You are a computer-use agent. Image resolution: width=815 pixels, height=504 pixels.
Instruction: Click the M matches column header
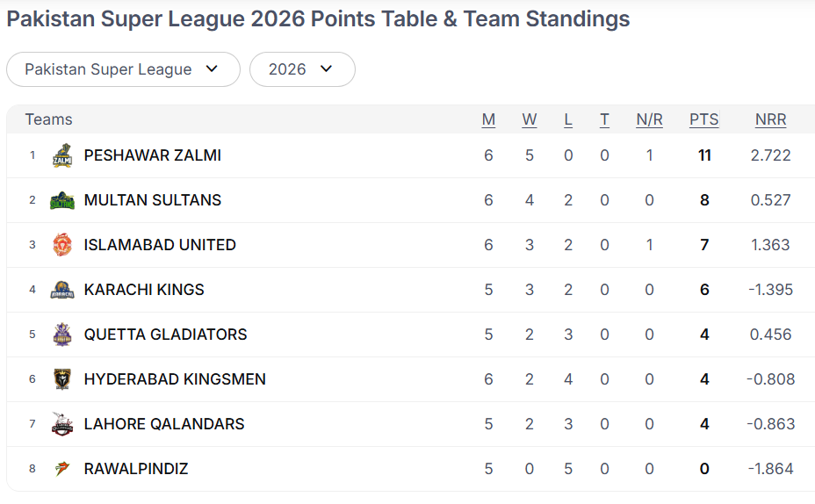click(x=488, y=119)
